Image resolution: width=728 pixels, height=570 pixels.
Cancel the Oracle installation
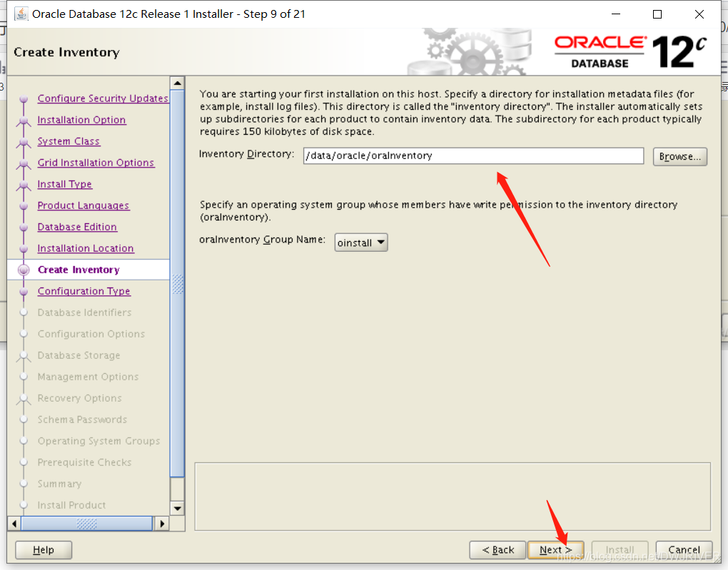pos(684,550)
